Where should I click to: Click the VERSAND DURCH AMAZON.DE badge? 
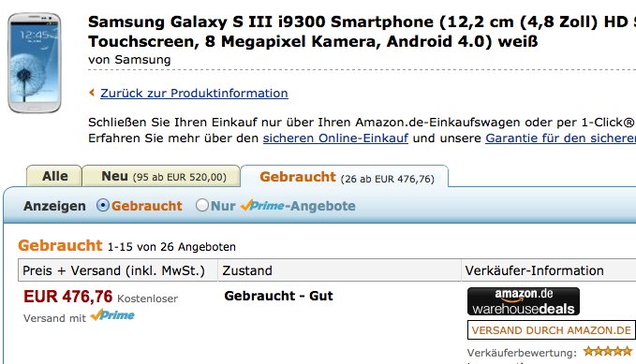click(x=551, y=330)
